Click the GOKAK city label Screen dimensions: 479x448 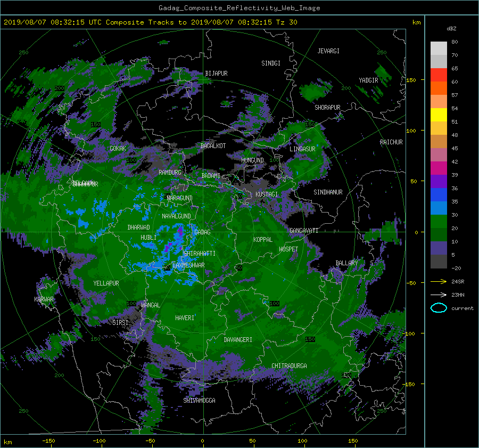[118, 149]
